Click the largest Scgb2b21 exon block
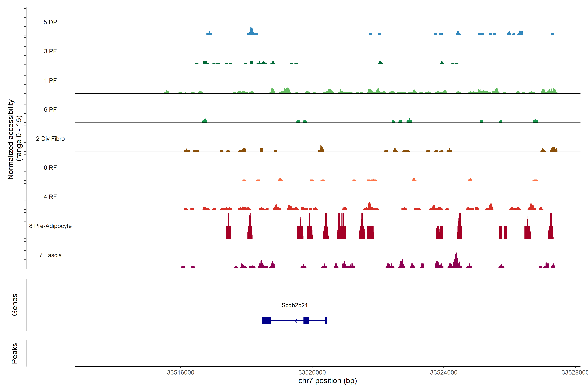The height and width of the screenshot is (392, 588). click(x=266, y=320)
